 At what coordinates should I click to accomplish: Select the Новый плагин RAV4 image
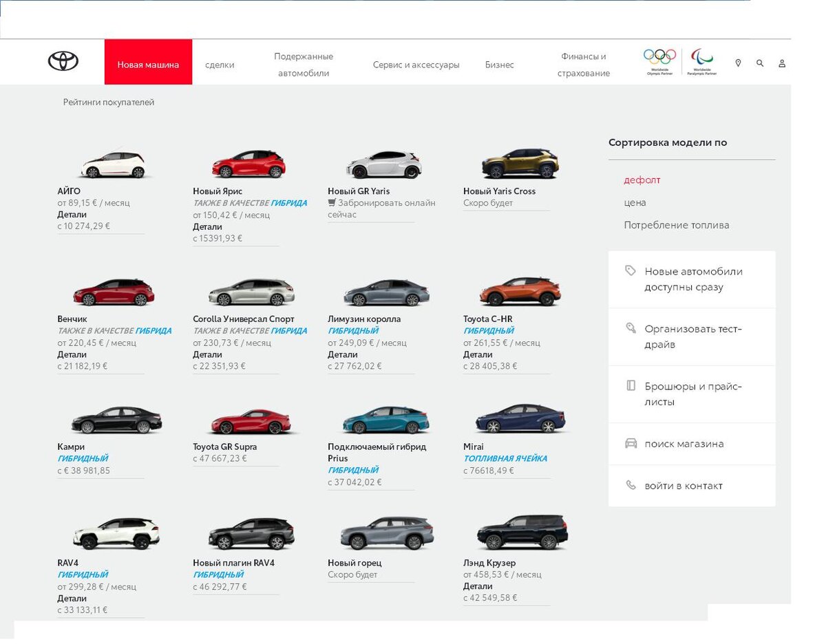click(251, 535)
